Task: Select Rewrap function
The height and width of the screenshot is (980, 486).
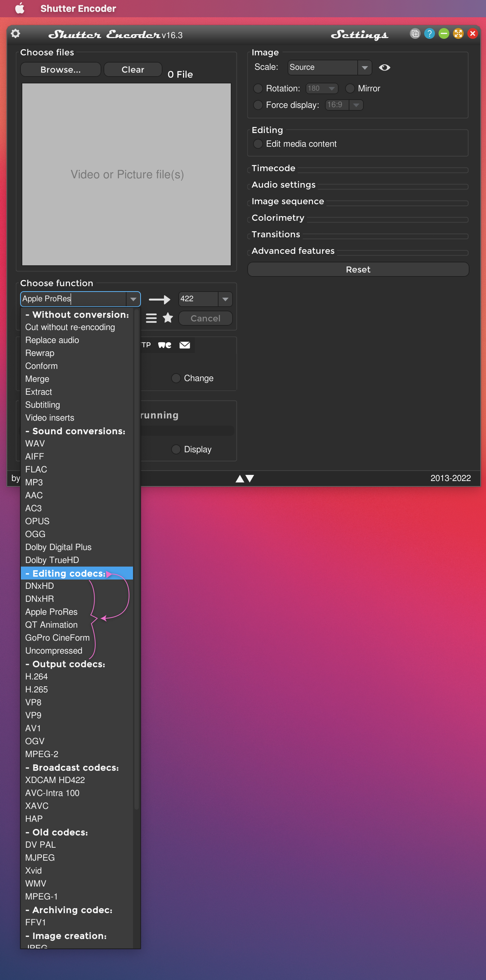Action: [77, 353]
